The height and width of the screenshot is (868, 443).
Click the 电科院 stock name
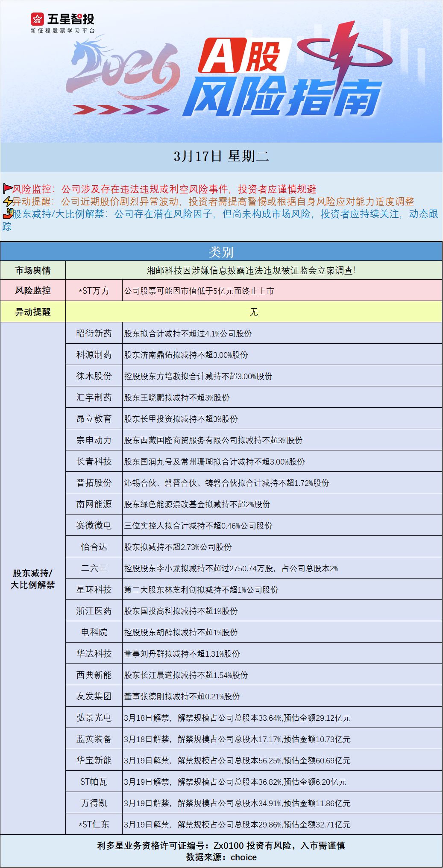coord(94,632)
